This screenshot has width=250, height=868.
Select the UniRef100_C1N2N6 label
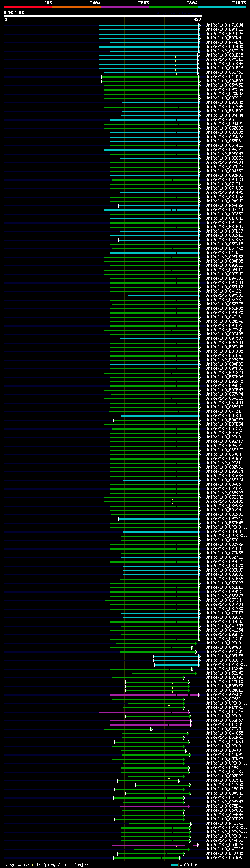point(224,669)
